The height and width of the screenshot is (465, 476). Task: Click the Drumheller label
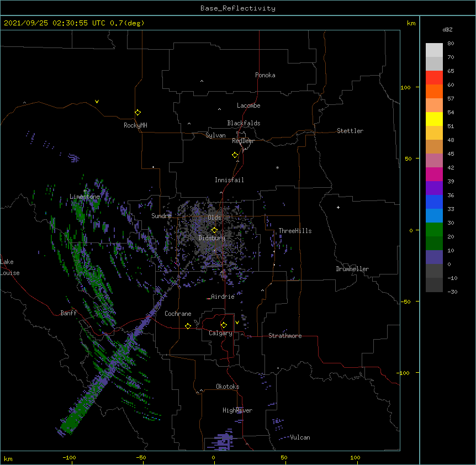click(x=352, y=269)
